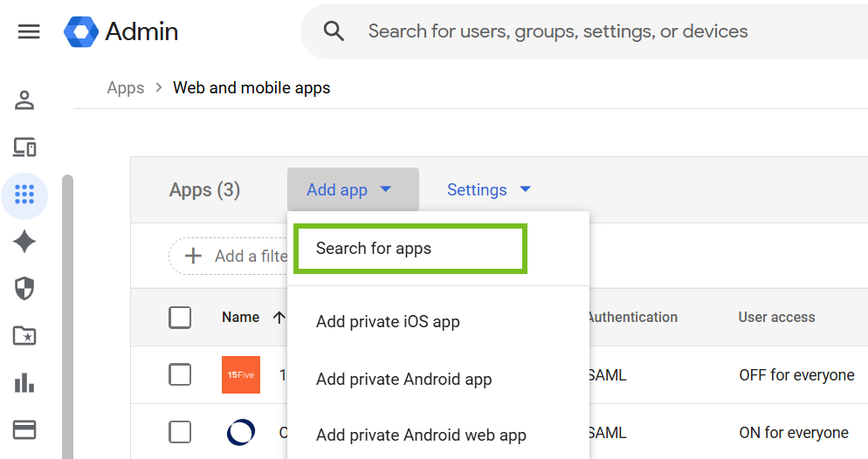Open the Billing card sidebar icon
Image resolution: width=868 pixels, height=459 pixels.
(x=24, y=429)
